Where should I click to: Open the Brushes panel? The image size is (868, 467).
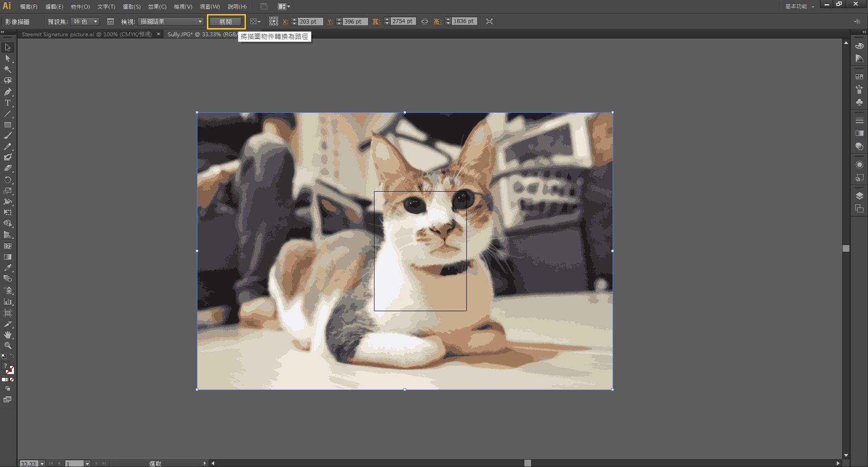859,90
